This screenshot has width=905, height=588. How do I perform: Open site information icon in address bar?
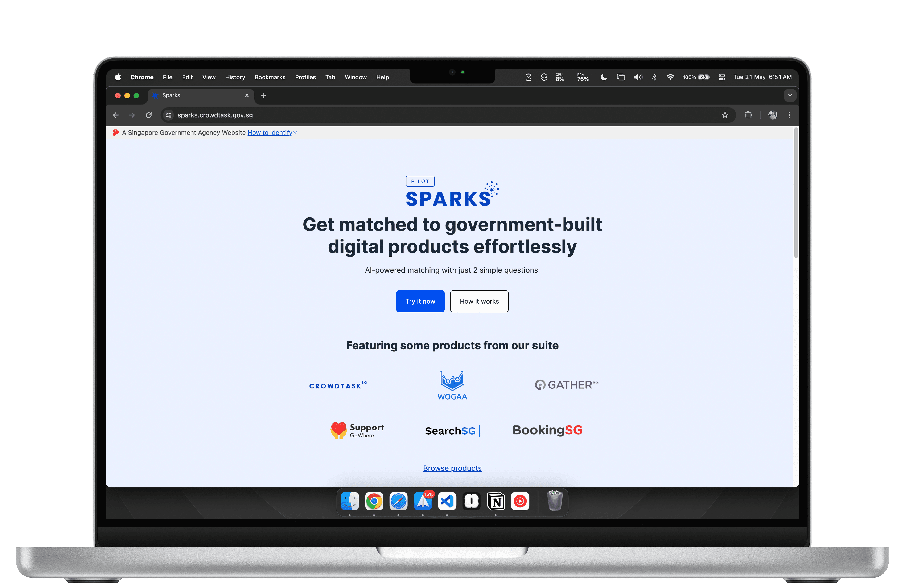[x=169, y=115]
